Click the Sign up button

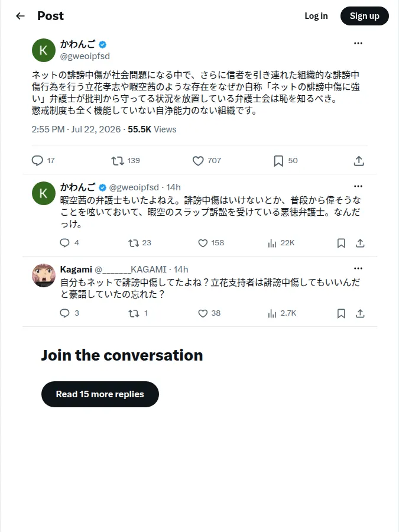364,16
